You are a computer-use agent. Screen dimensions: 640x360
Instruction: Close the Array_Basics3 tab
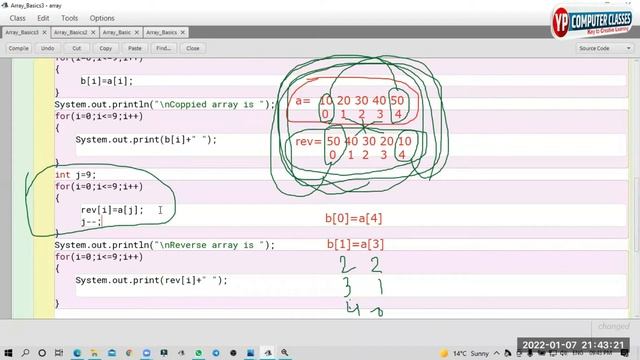click(44, 32)
